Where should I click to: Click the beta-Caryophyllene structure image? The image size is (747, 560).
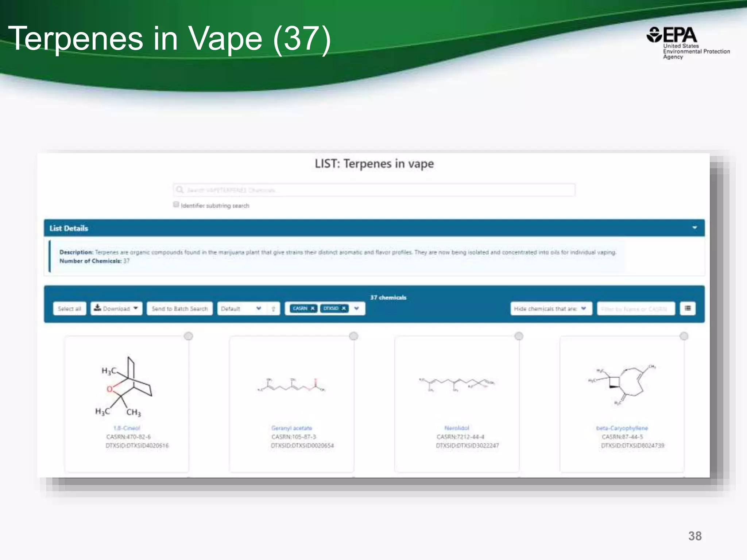[622, 385]
